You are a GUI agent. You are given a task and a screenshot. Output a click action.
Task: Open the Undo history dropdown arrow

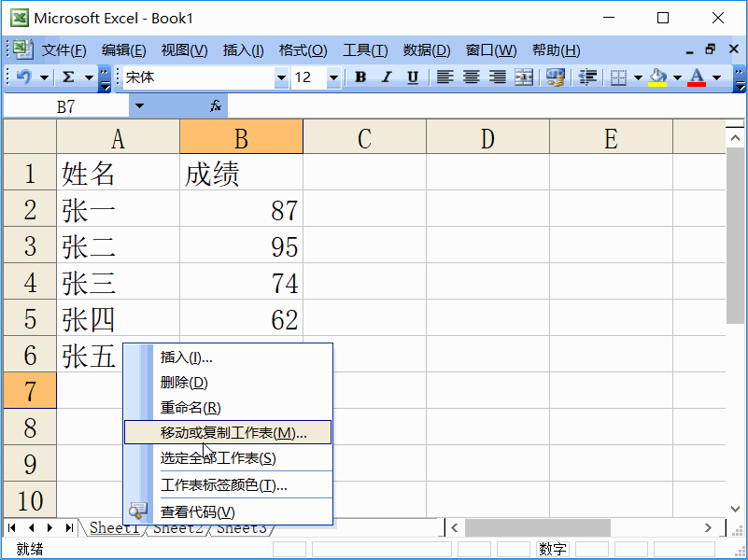[x=44, y=77]
